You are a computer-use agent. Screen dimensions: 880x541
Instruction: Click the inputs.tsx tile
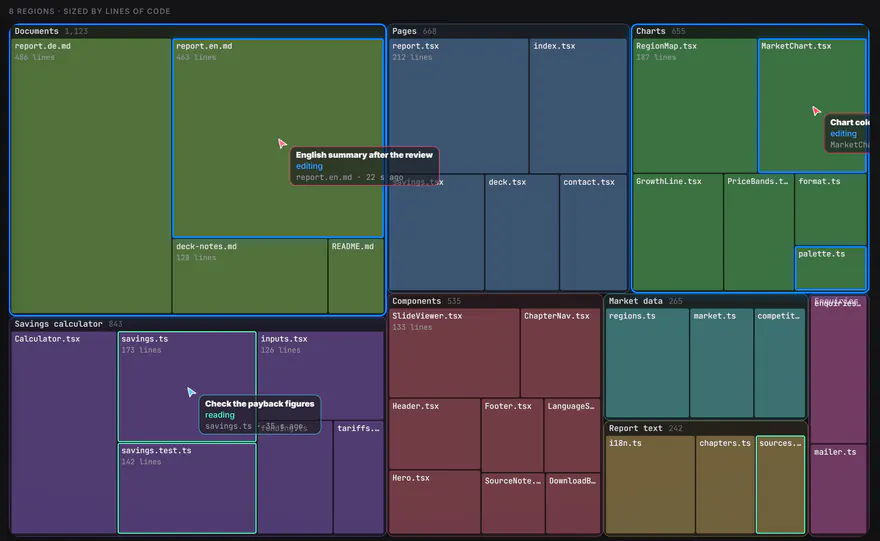(x=320, y=375)
